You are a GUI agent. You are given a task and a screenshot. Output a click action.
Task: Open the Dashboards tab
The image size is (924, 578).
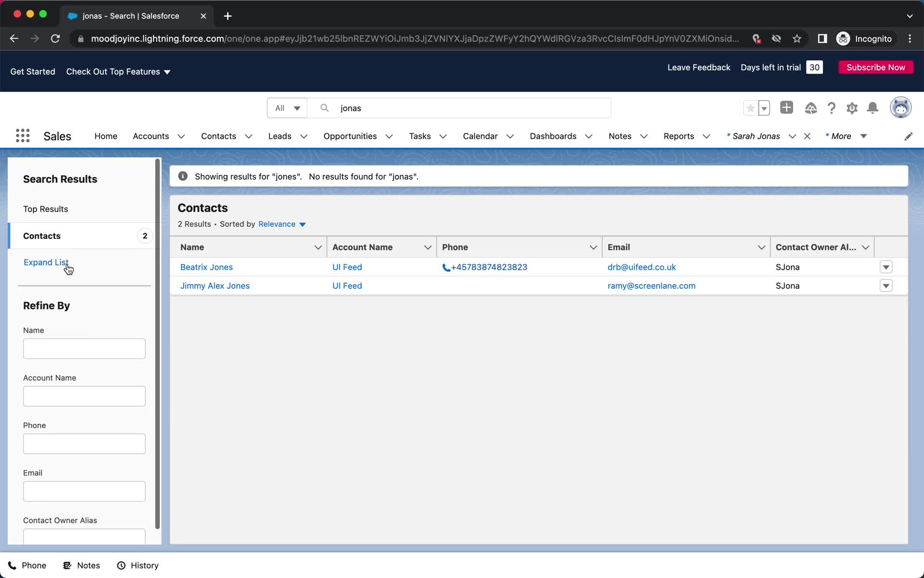(x=553, y=136)
